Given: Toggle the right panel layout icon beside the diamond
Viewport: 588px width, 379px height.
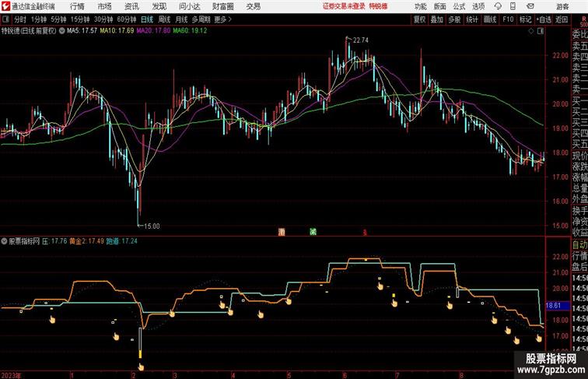Looking at the screenshot, I should [541, 31].
